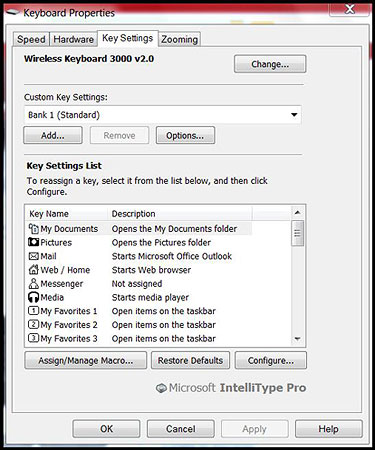Select "Starts Web browser" description

(x=151, y=270)
